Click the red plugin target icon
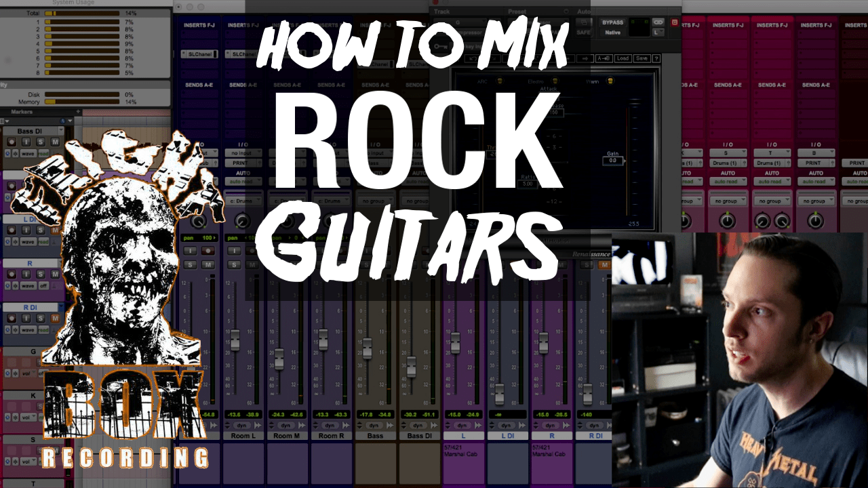 [673, 22]
